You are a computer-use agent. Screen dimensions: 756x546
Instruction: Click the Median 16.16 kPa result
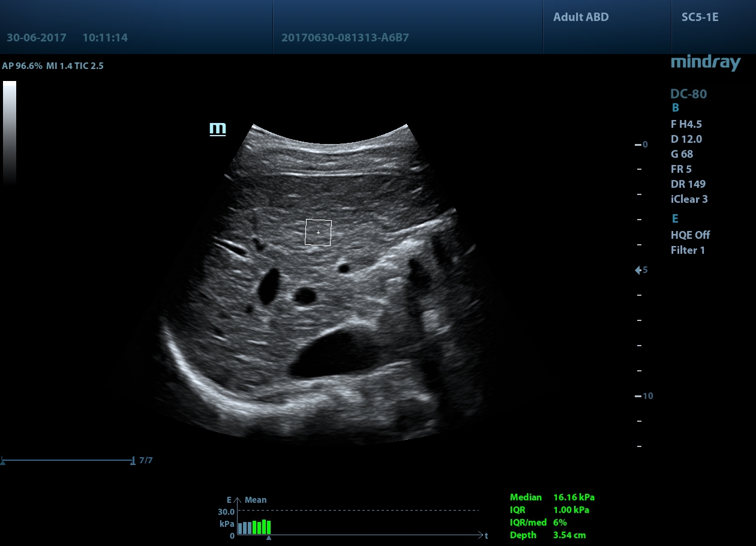(x=552, y=497)
